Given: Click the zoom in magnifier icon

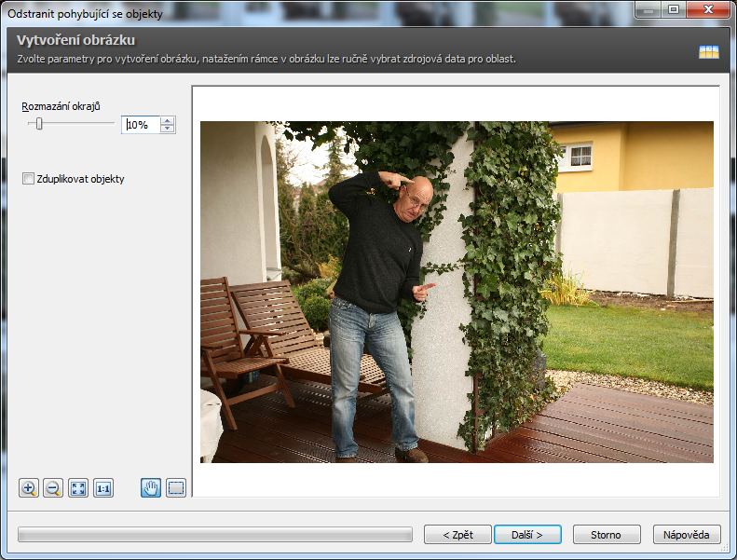Looking at the screenshot, I should click(x=28, y=488).
